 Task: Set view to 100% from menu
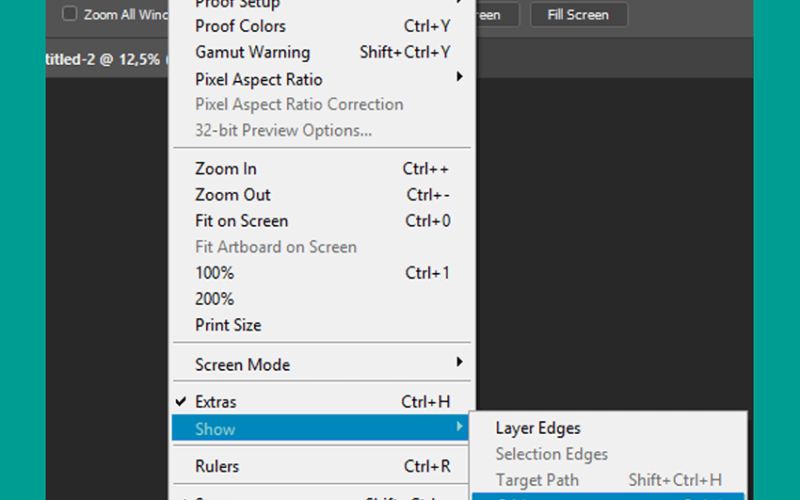(x=321, y=273)
